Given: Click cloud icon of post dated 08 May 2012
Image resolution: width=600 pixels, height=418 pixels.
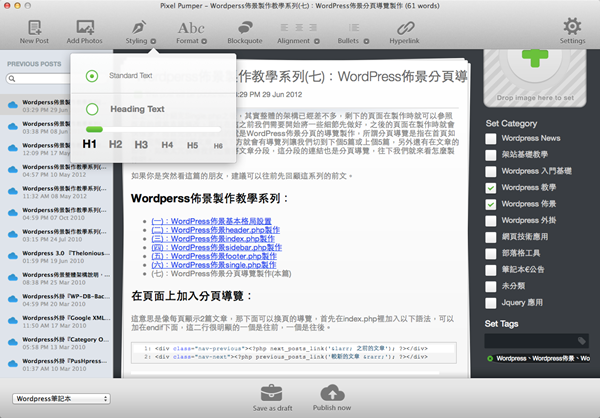Looking at the screenshot, I should [x=13, y=191].
